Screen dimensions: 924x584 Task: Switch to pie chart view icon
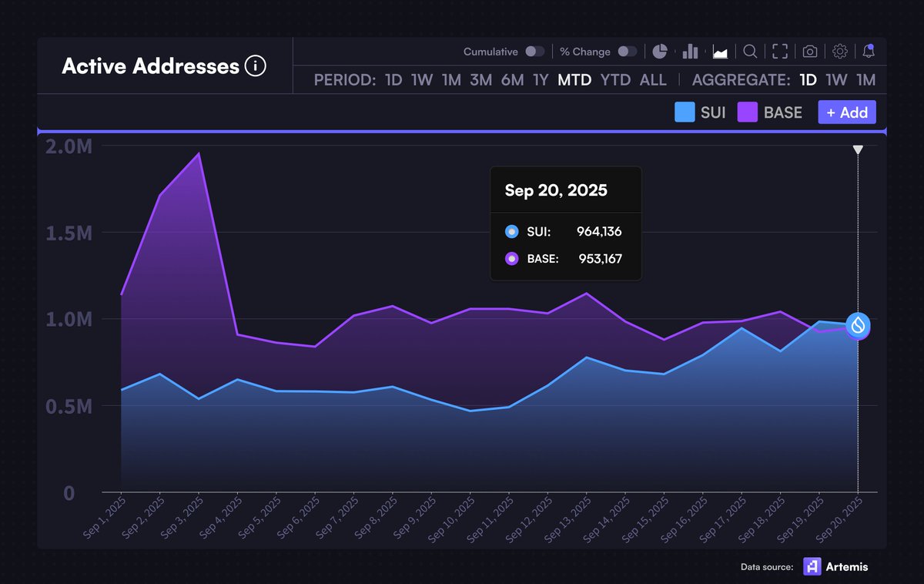click(x=660, y=52)
